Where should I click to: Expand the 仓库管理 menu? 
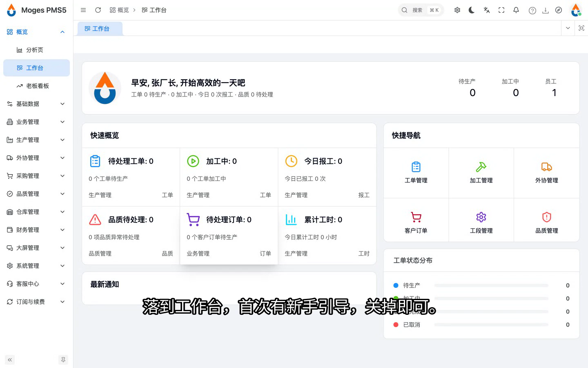(36, 212)
